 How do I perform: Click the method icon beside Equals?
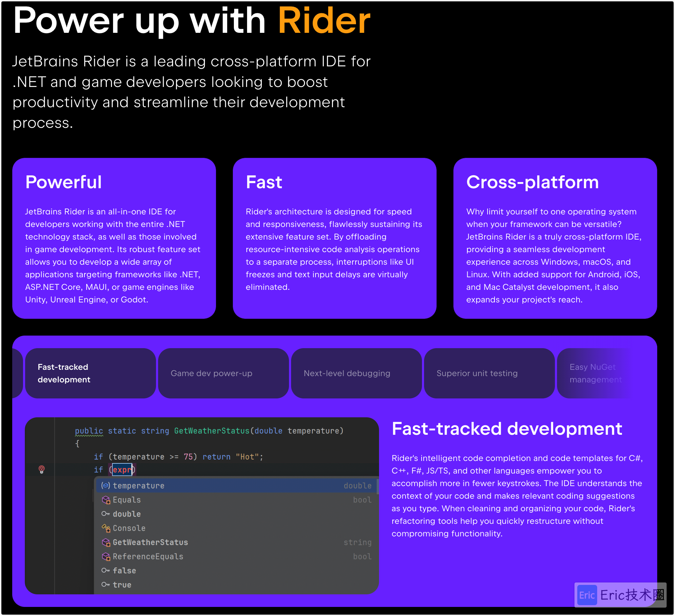106,500
